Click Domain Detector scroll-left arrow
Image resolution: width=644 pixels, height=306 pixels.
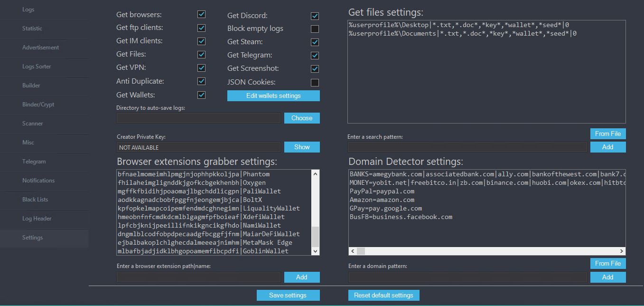[x=353, y=251]
